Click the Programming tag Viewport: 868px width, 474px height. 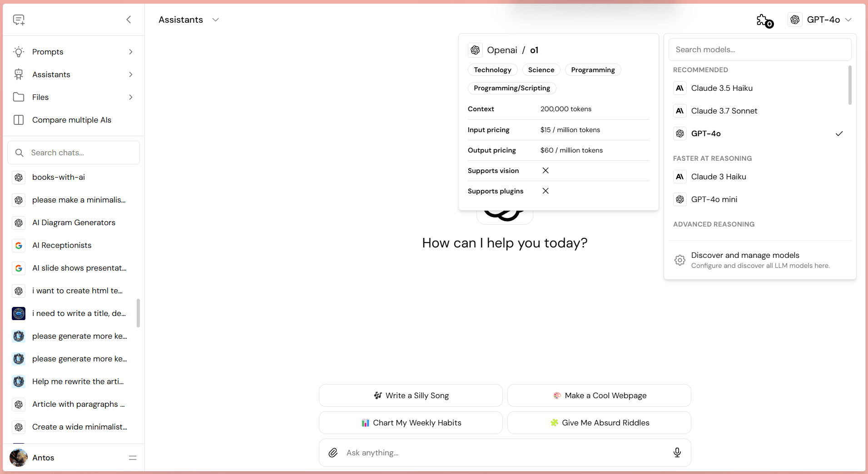[593, 70]
